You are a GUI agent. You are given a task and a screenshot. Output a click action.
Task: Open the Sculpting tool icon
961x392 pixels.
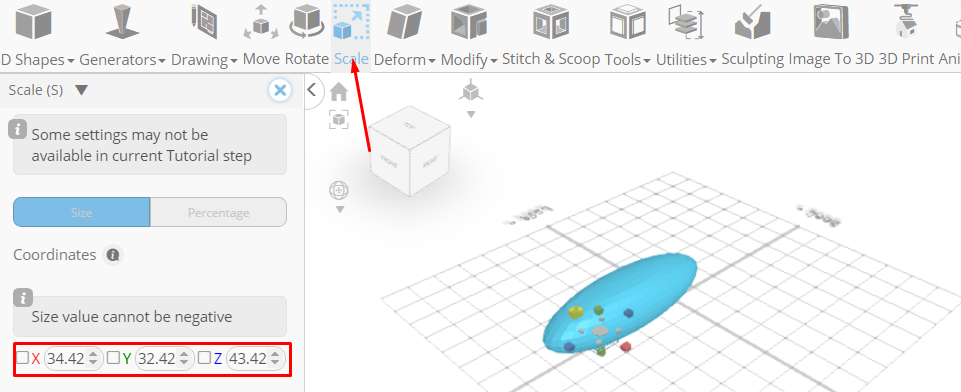[x=753, y=22]
